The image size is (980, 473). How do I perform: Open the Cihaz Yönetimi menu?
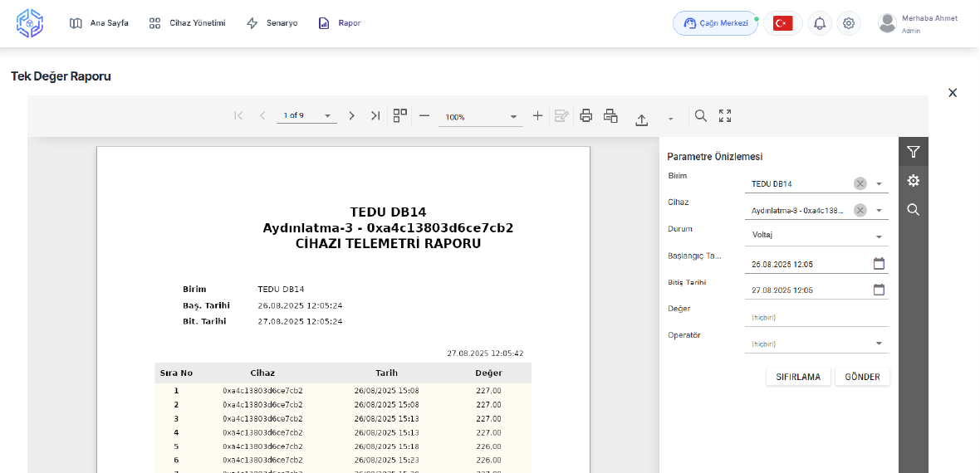[187, 23]
